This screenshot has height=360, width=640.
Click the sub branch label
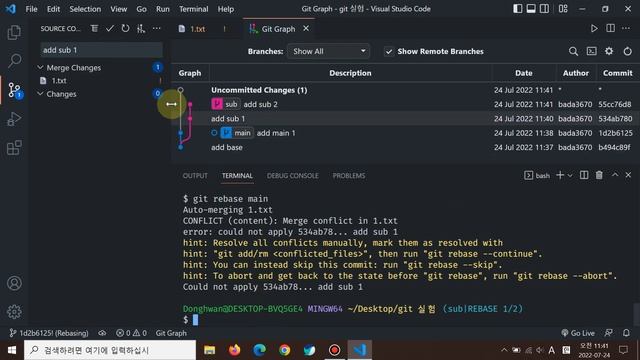(226, 104)
